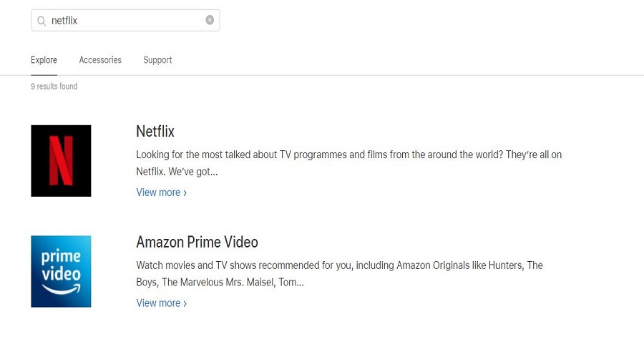Screen dimensions: 644x362
Task: Open the Amazon Prime Video result title
Action: [x=197, y=242]
